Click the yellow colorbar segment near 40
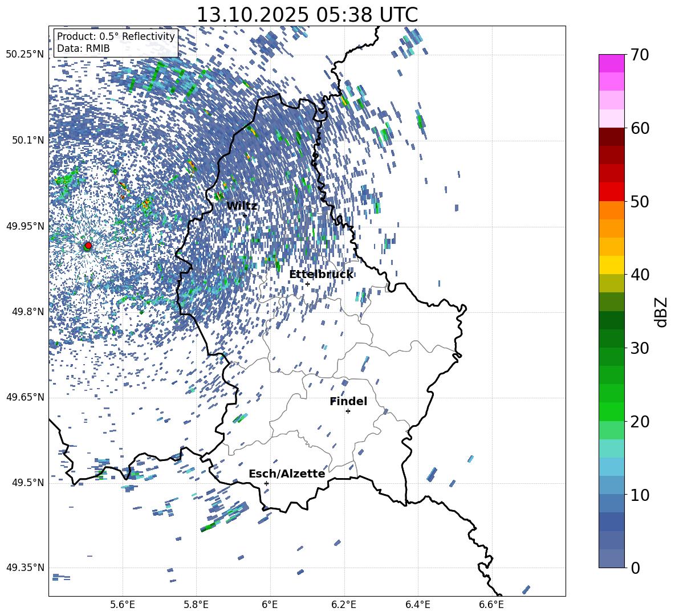This screenshot has height=616, width=675. click(x=612, y=265)
